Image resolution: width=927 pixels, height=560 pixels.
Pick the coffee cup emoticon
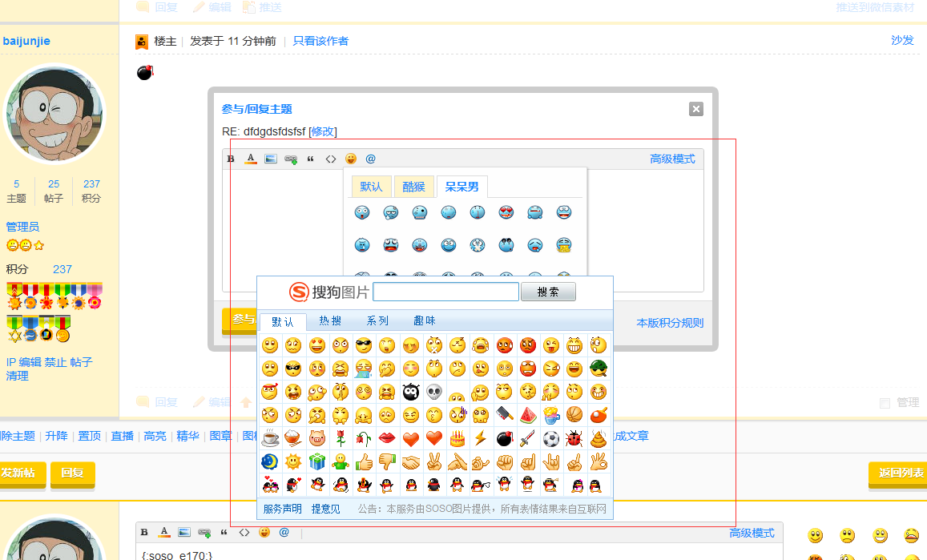(x=270, y=438)
